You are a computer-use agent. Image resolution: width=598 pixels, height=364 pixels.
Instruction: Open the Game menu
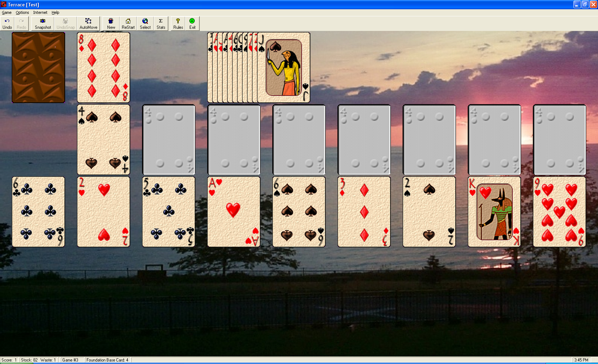point(7,12)
